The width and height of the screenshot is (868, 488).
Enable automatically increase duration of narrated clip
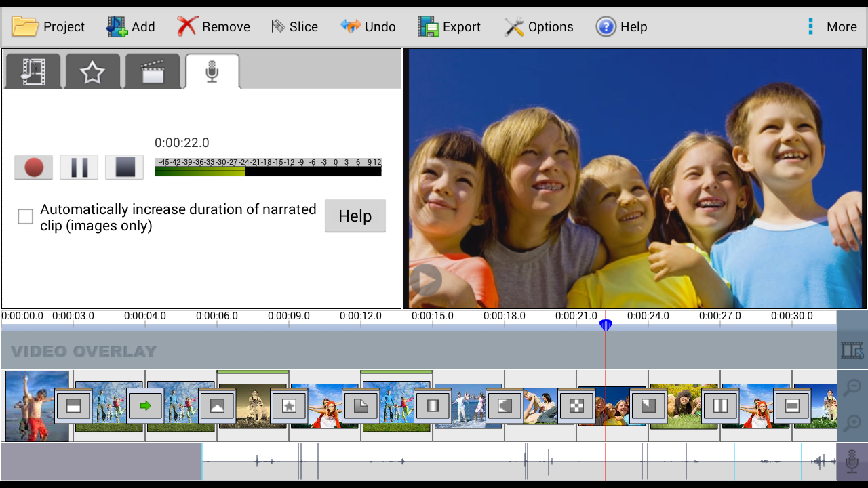(25, 216)
